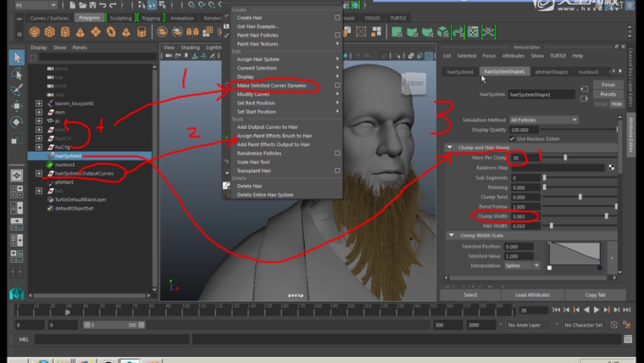Screen dimensions: 644x363
Task: Click the Presets button
Action: (x=608, y=94)
